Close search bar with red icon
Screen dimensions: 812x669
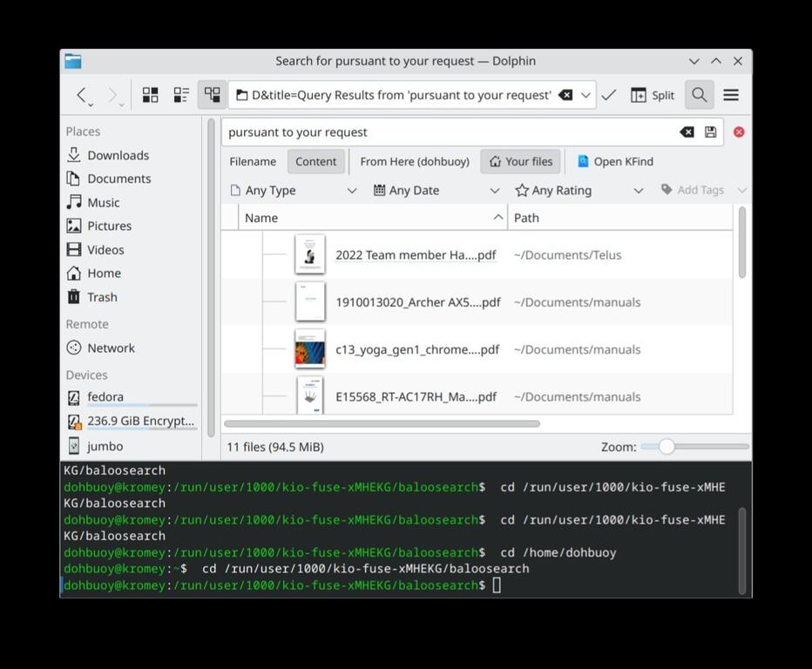739,132
